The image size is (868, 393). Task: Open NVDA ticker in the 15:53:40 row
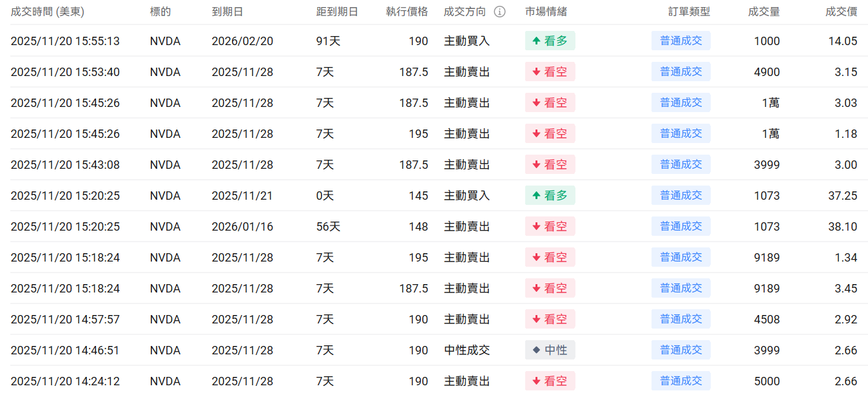tap(165, 72)
